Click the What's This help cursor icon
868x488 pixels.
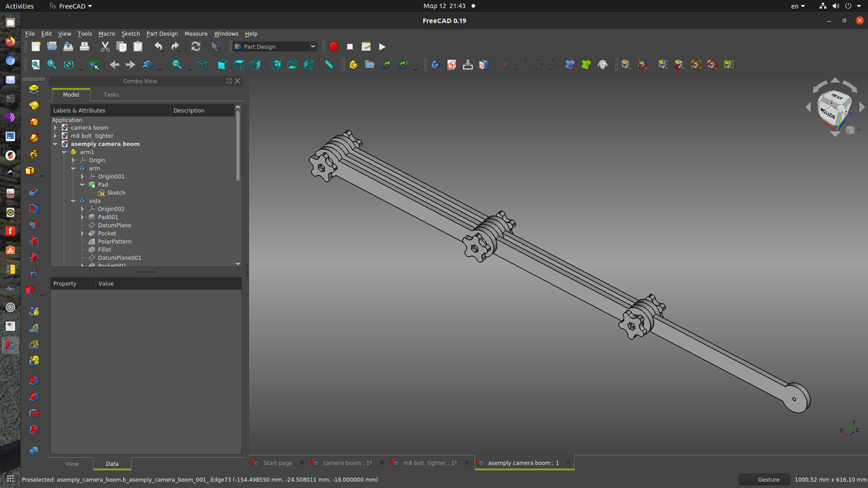pyautogui.click(x=216, y=47)
